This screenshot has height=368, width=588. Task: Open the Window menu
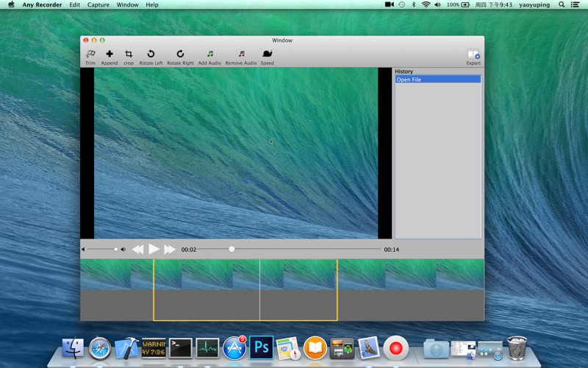click(x=127, y=5)
